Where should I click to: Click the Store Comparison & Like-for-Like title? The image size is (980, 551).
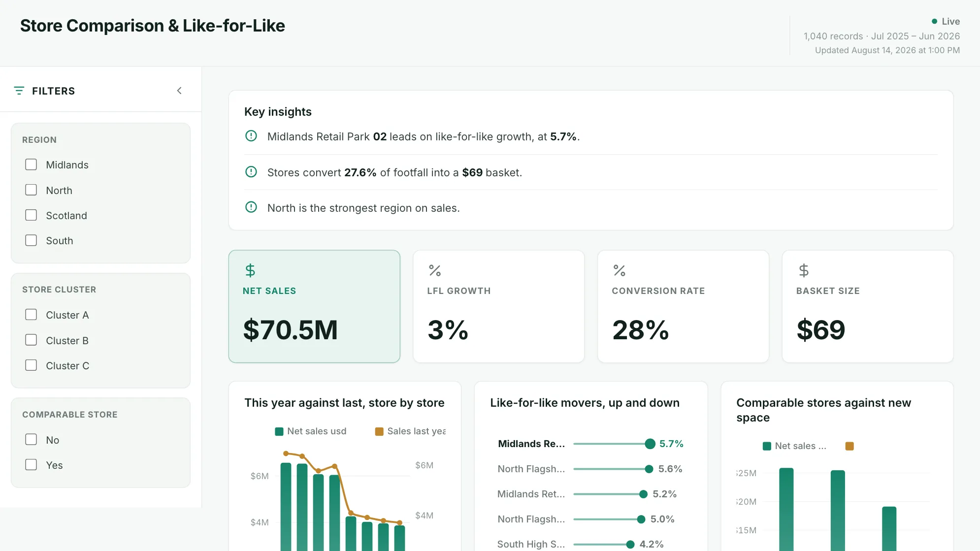(x=153, y=26)
